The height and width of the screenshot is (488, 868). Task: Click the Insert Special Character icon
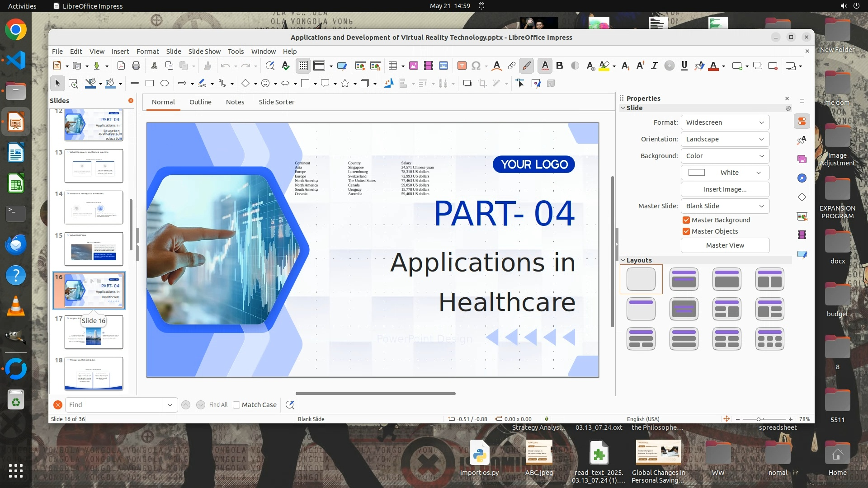[476, 66]
